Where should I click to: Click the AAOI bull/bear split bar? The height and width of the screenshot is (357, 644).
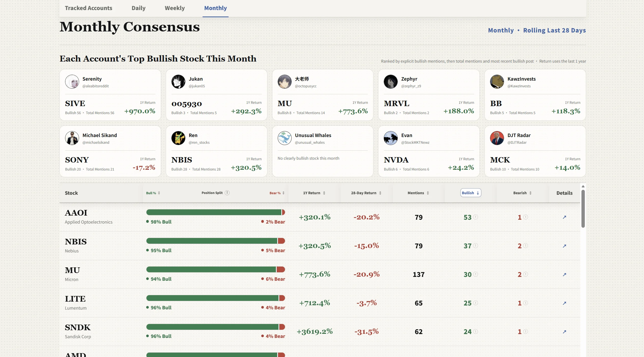(x=215, y=212)
